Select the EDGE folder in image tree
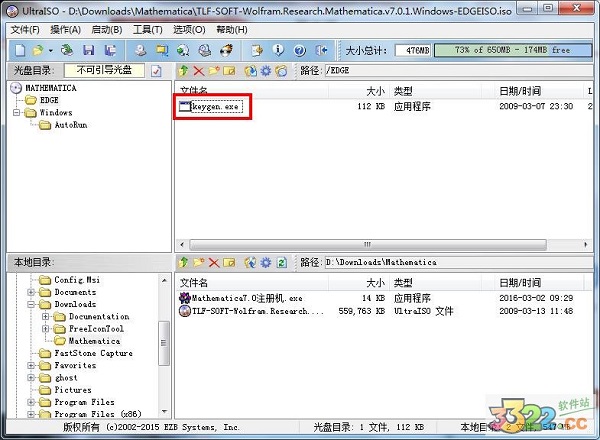This screenshot has width=600, height=440. (x=49, y=100)
